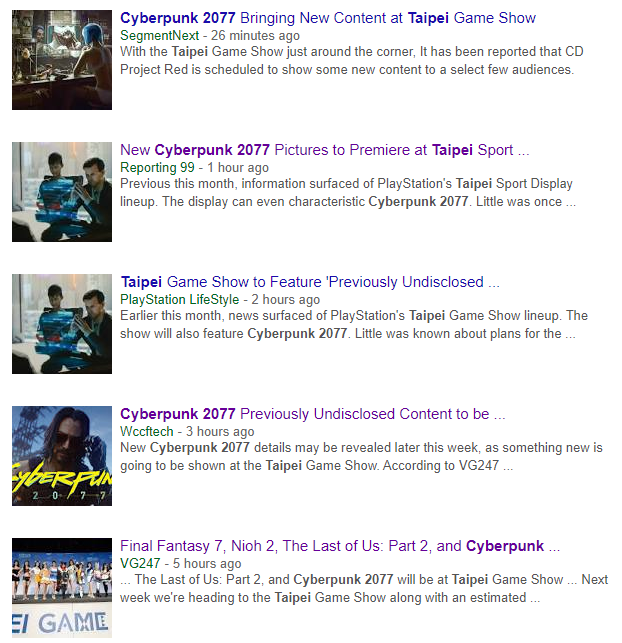Viewport: 622px width, 643px height.
Task: Click the Reporting 99 article thumbnail
Action: click(x=62, y=192)
